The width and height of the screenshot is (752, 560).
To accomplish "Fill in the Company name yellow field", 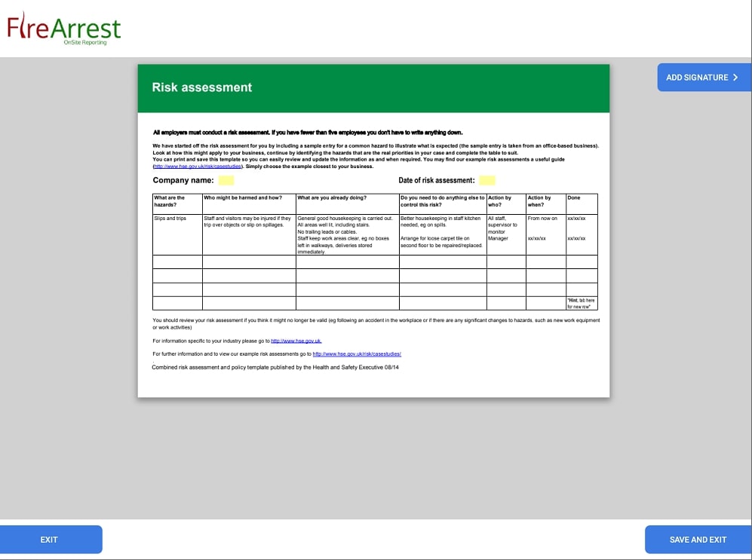I will click(226, 180).
